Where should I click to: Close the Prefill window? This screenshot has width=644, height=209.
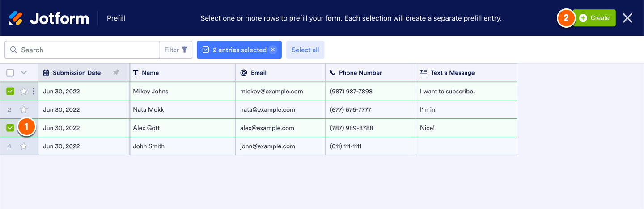click(x=627, y=18)
